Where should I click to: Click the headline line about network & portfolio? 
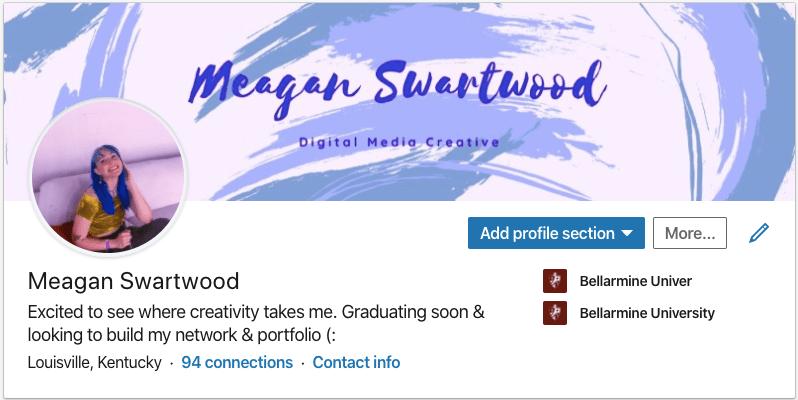(x=183, y=335)
